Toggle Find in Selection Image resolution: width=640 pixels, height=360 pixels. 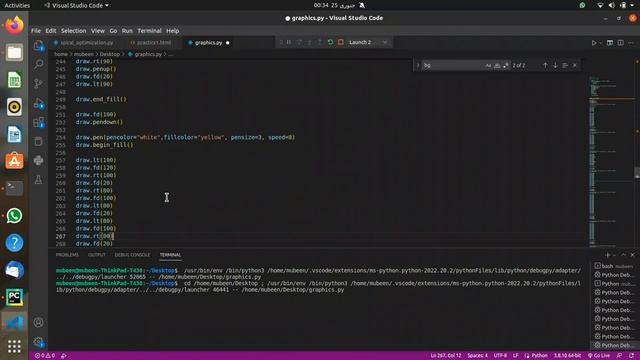coord(565,65)
